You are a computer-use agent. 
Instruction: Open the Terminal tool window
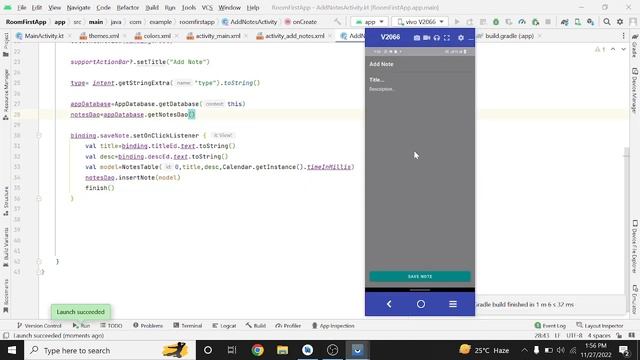pyautogui.click(x=188, y=326)
